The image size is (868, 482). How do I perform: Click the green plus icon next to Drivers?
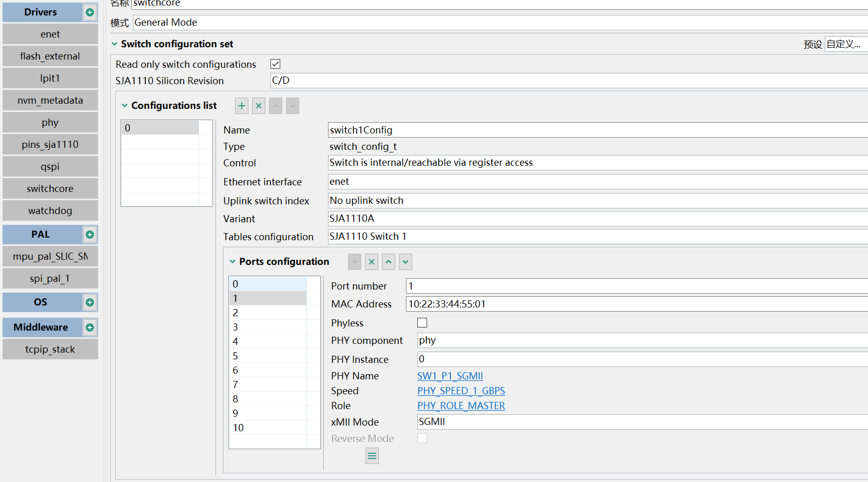tap(89, 12)
